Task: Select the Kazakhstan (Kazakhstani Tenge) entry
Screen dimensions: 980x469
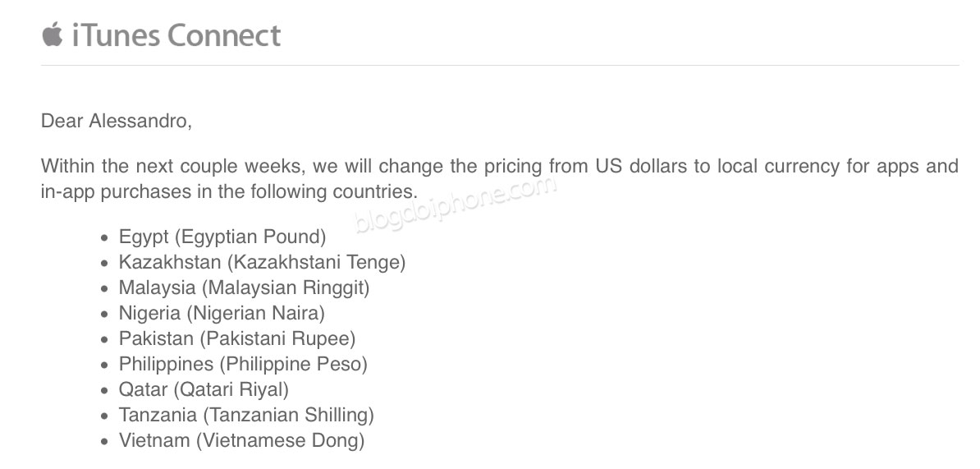Action: pos(262,262)
